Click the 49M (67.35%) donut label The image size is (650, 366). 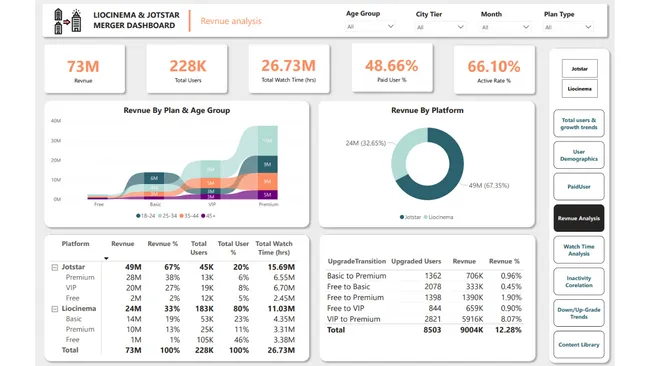489,186
